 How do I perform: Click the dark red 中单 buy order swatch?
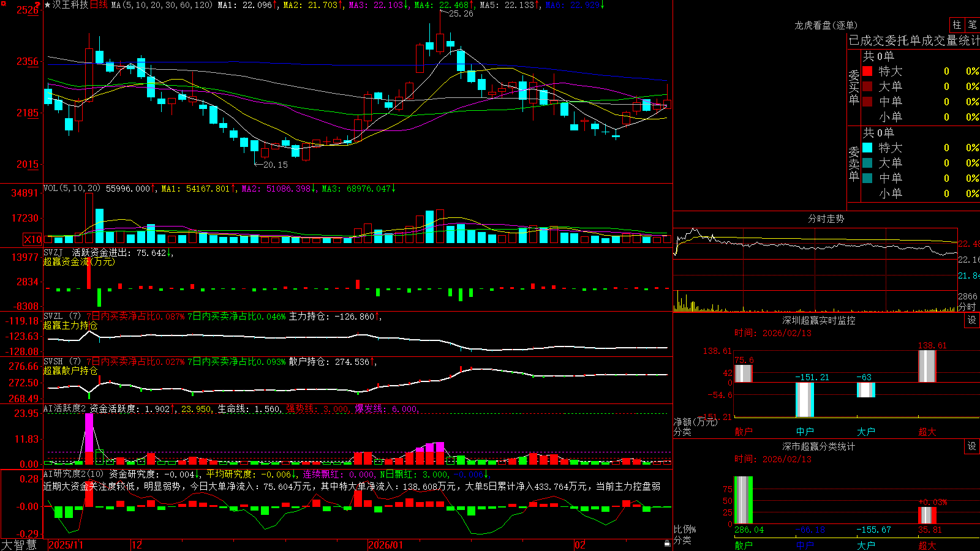pyautogui.click(x=867, y=102)
